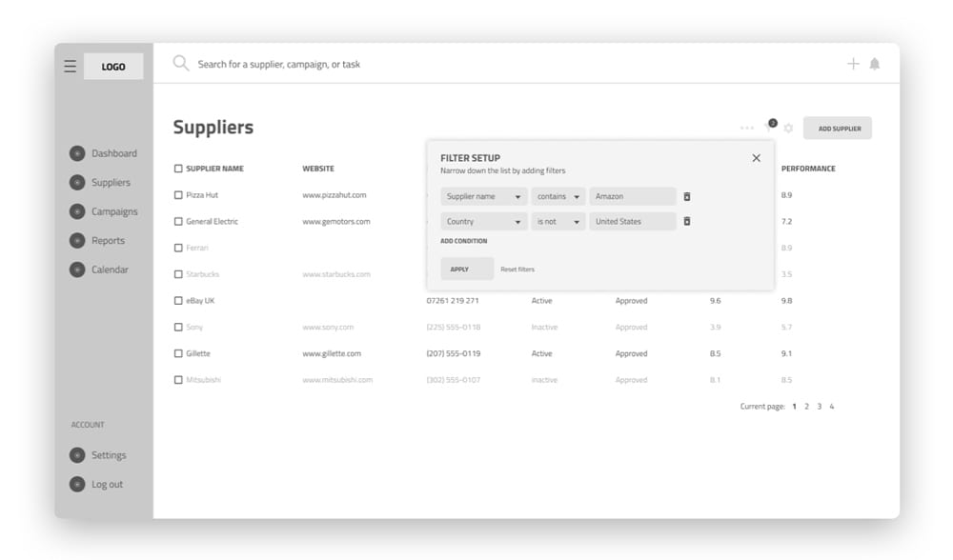Click the filter icon with the badge
Viewport: 953px width, 560px height.
770,126
